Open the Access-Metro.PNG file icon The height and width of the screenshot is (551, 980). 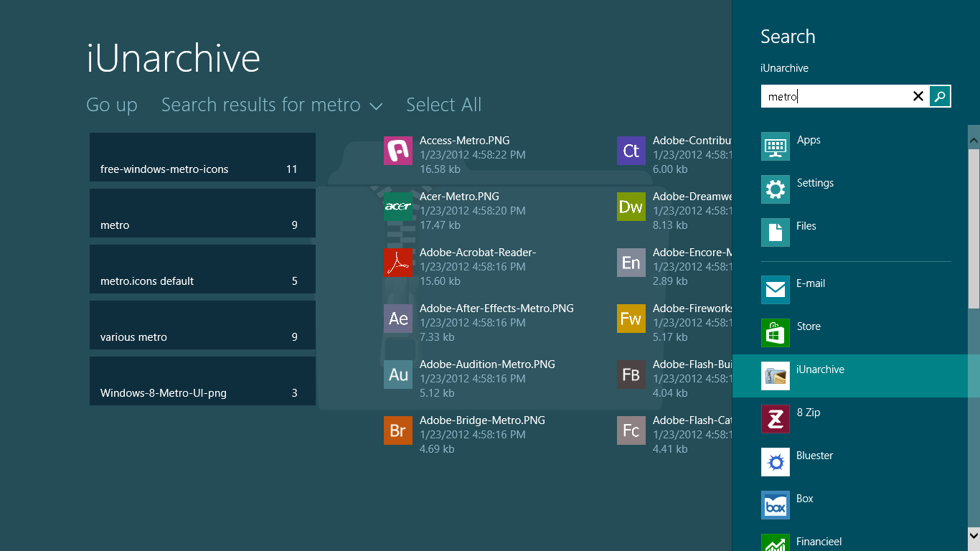coord(398,151)
